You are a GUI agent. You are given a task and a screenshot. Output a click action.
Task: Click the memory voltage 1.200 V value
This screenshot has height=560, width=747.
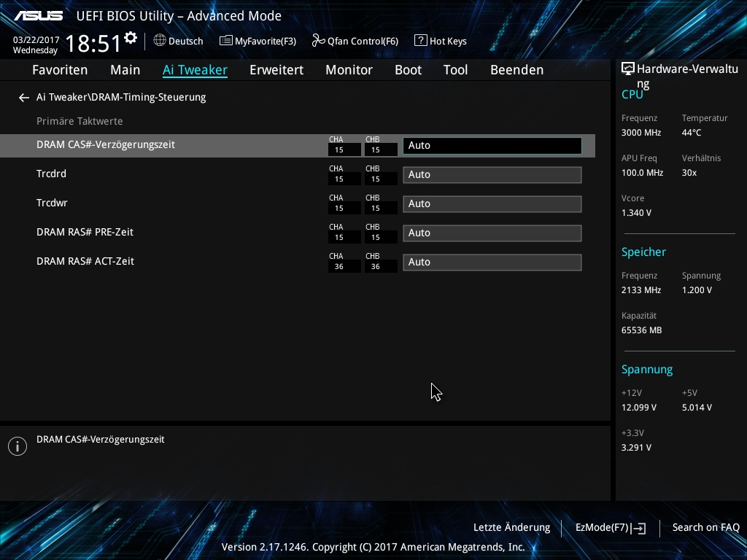pyautogui.click(x=697, y=290)
